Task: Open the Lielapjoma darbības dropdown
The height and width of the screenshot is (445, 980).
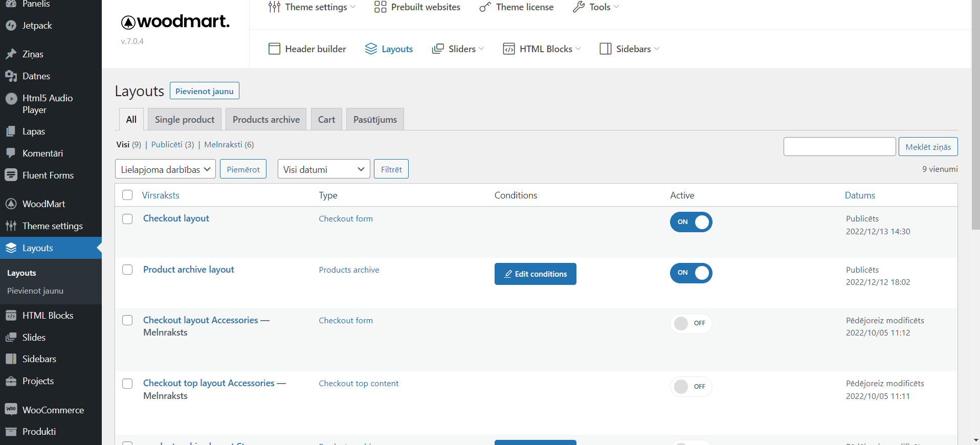Action: pyautogui.click(x=165, y=169)
